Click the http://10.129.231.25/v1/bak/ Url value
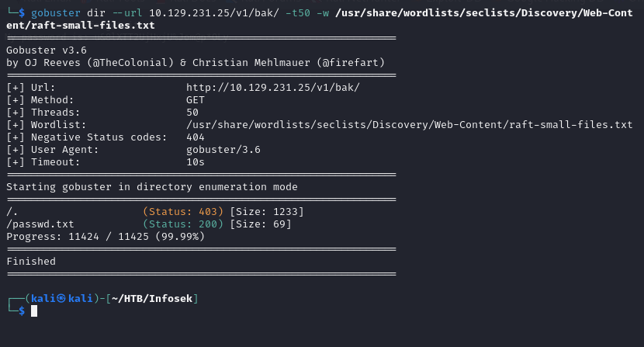 coord(272,88)
